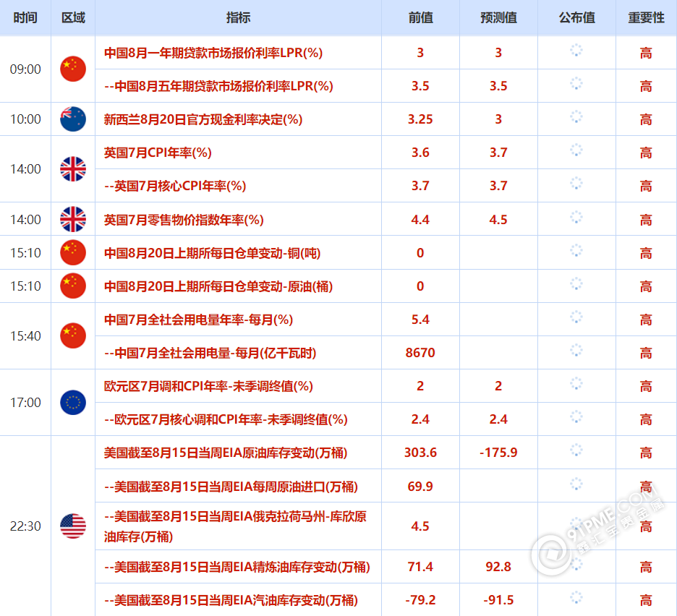Viewport: 677px width, 616px height.
Task: Click the China flag beside 15:40
Action: coord(73,335)
